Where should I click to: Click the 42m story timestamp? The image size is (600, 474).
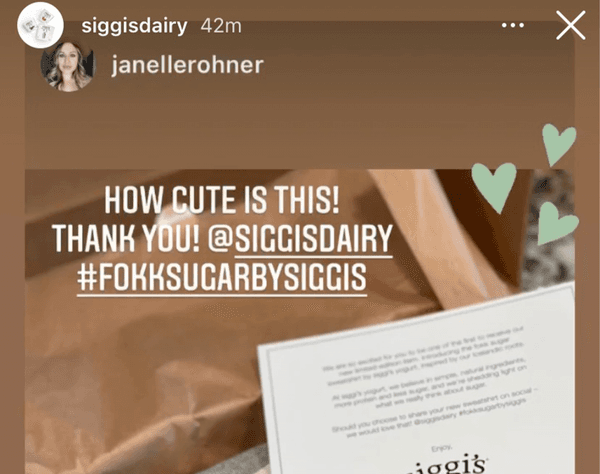click(221, 26)
